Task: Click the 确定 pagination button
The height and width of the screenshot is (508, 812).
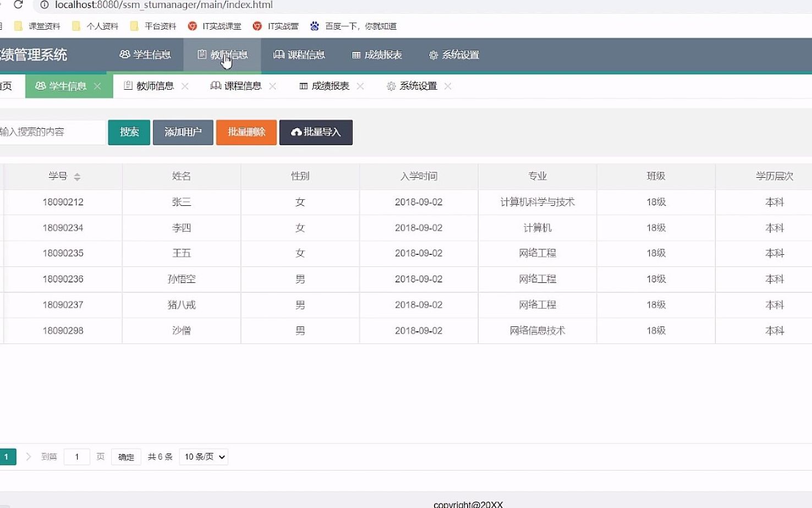Action: pos(126,457)
